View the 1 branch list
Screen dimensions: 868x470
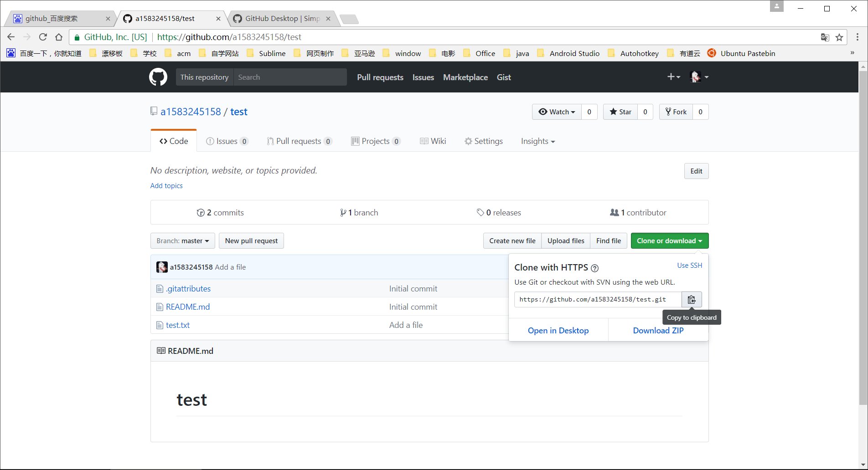click(359, 213)
